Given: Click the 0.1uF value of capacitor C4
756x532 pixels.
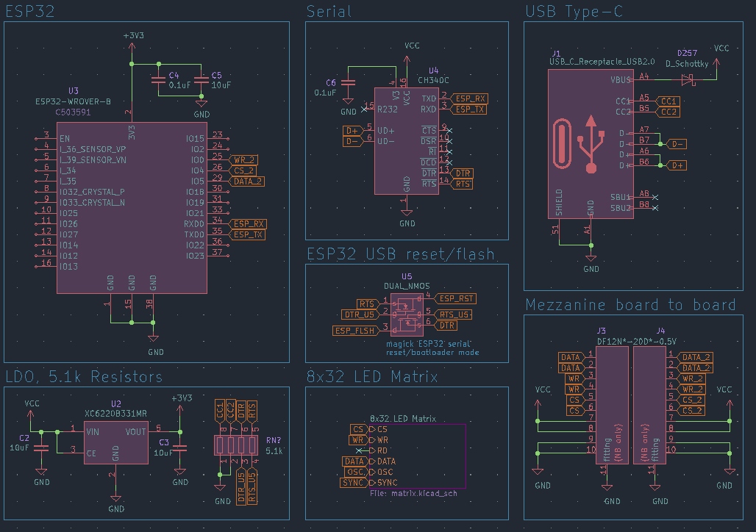Looking at the screenshot, I should [x=180, y=85].
